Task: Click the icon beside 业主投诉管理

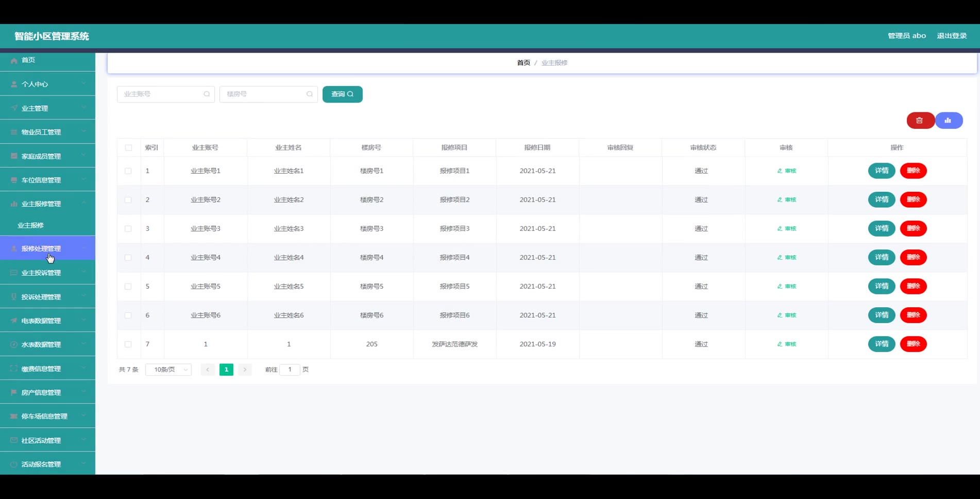Action: 14,273
